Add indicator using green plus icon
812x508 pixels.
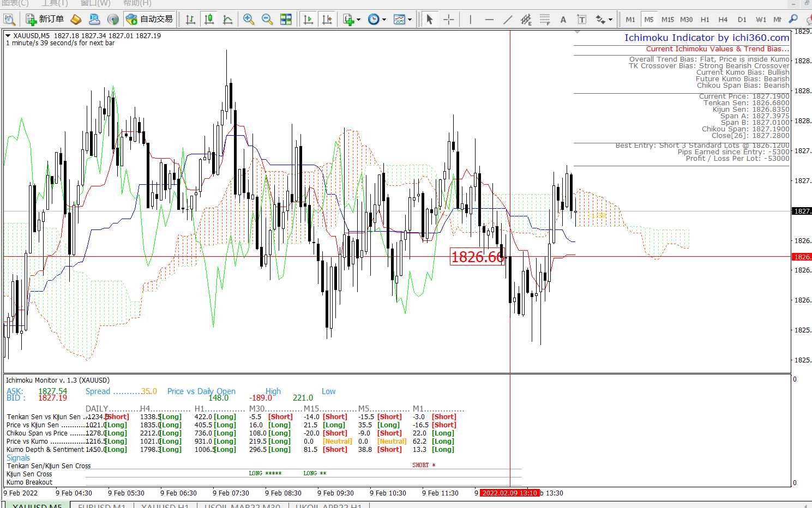point(348,20)
